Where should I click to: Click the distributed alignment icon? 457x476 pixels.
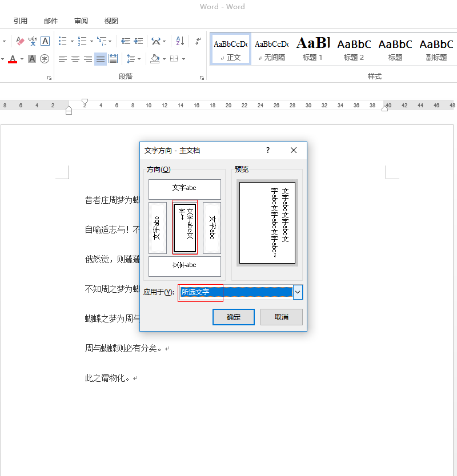[x=113, y=59]
